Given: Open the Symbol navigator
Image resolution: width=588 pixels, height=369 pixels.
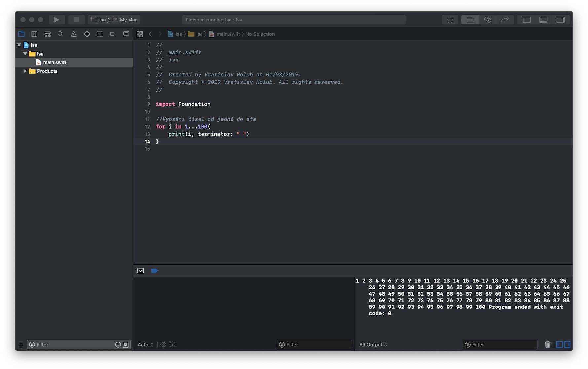Looking at the screenshot, I should click(48, 34).
